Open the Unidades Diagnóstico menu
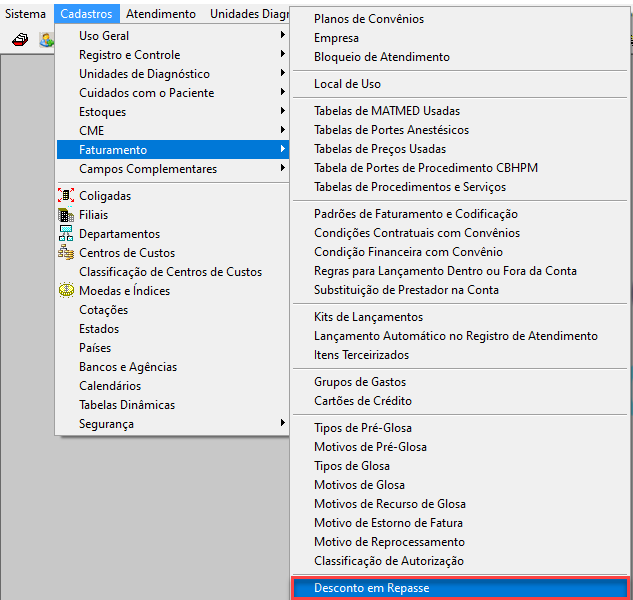Viewport: 633px width, 600px height. pyautogui.click(x=249, y=14)
